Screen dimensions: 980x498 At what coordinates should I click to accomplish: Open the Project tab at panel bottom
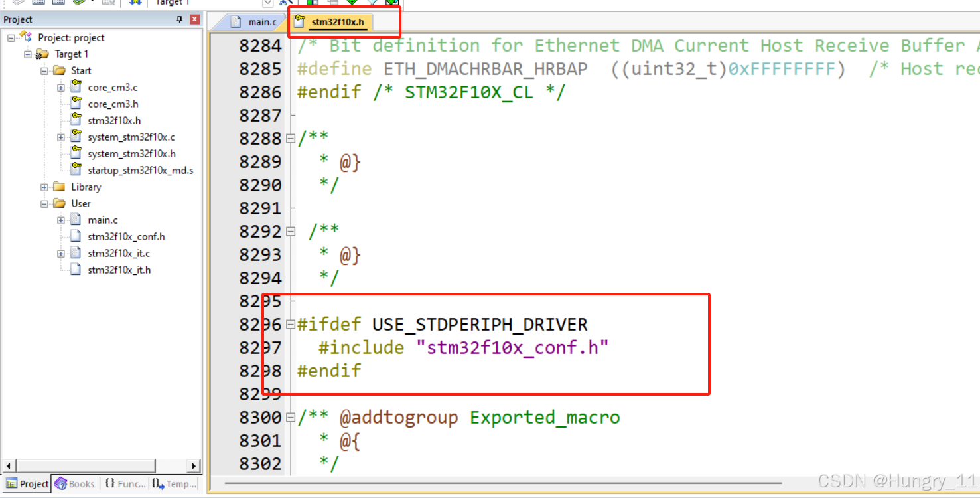pyautogui.click(x=27, y=484)
